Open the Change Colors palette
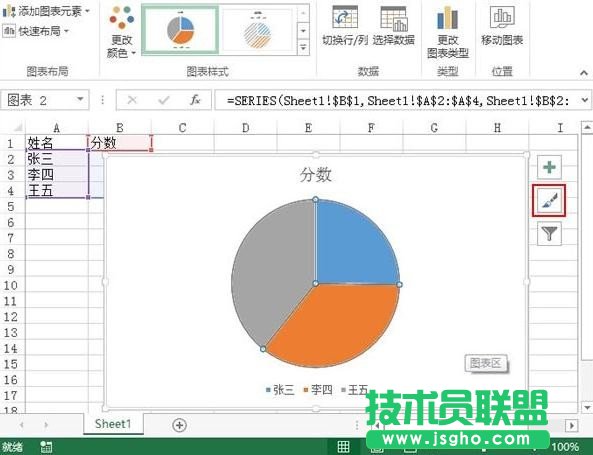The height and width of the screenshot is (455, 593). tap(121, 32)
